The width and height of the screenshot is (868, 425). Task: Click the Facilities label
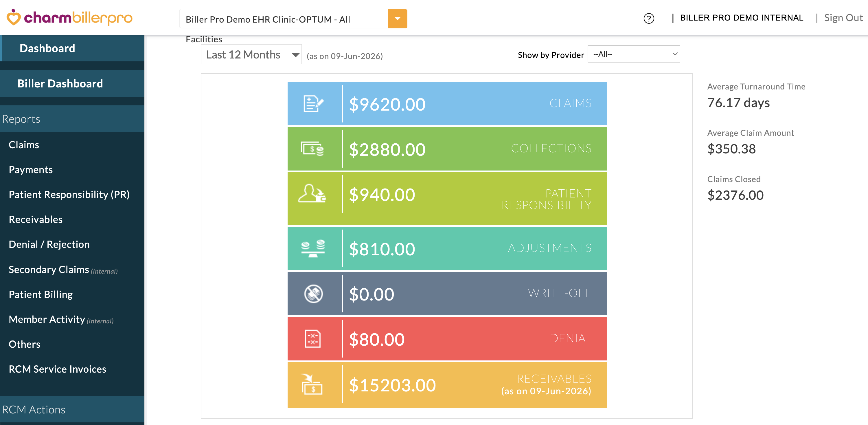point(204,39)
